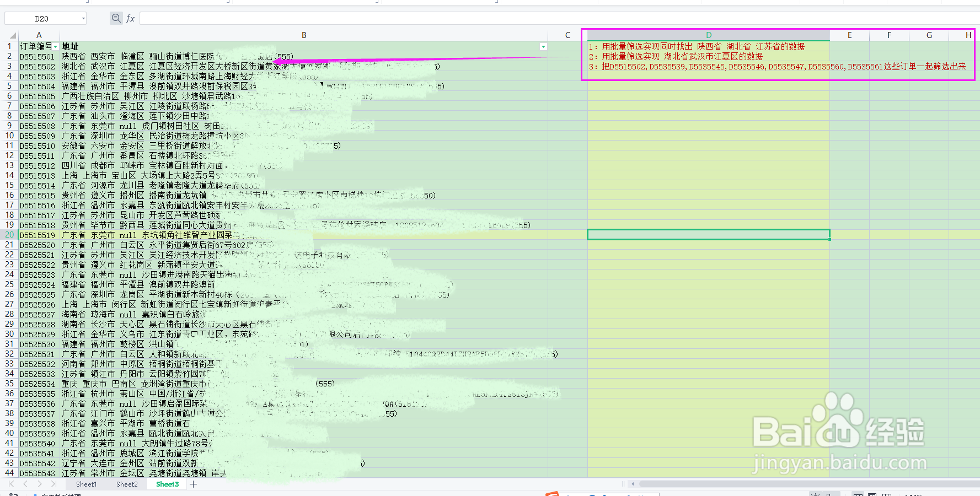Click instruction 2 about 湖北省武汉市江夏区
Screen dimensions: 980x496
676,56
